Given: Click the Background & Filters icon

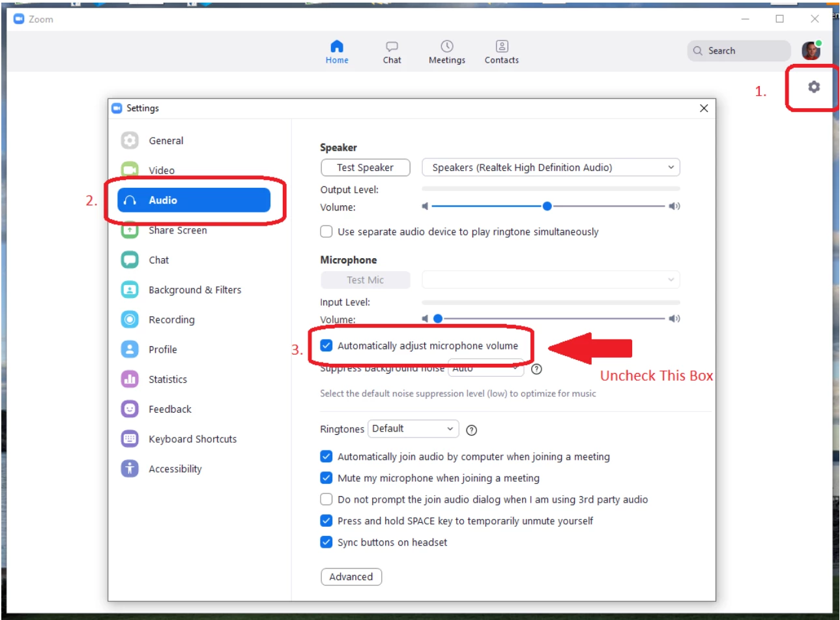Looking at the screenshot, I should [x=130, y=289].
